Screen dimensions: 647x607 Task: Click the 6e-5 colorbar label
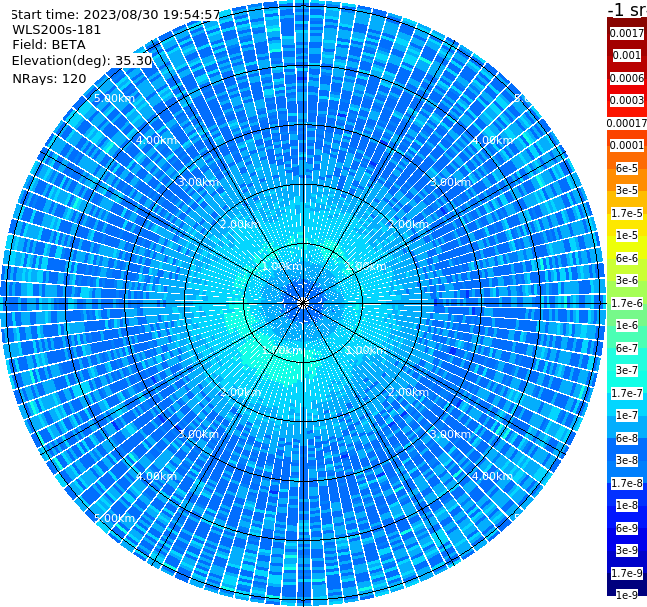(x=627, y=168)
